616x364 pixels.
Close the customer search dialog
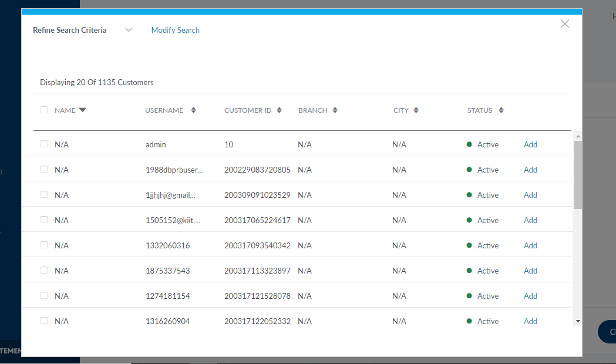click(565, 24)
